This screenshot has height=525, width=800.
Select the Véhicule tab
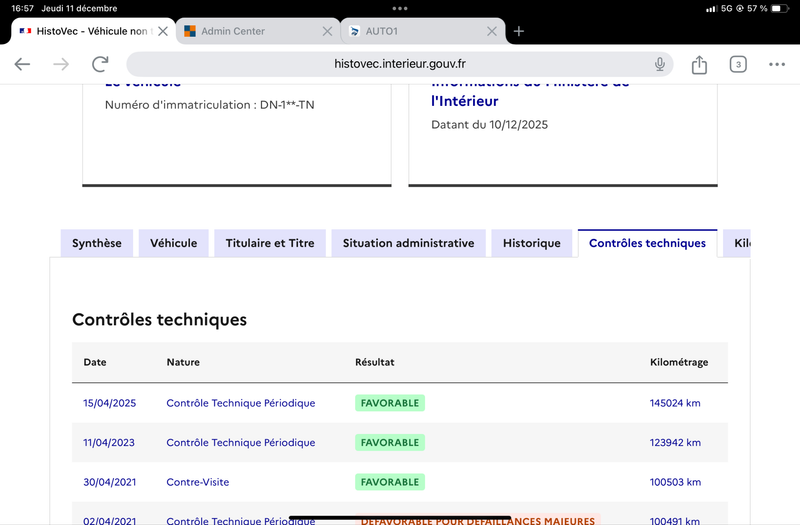[174, 243]
